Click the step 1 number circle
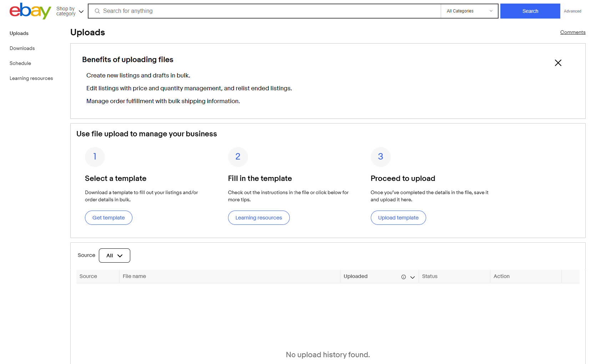This screenshot has height=364, width=591. pos(95,157)
